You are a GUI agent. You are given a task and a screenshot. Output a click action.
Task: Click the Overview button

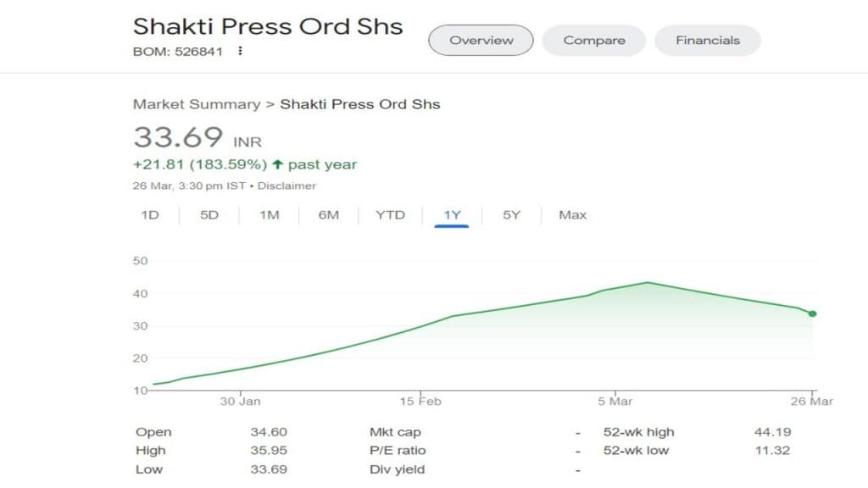[481, 40]
